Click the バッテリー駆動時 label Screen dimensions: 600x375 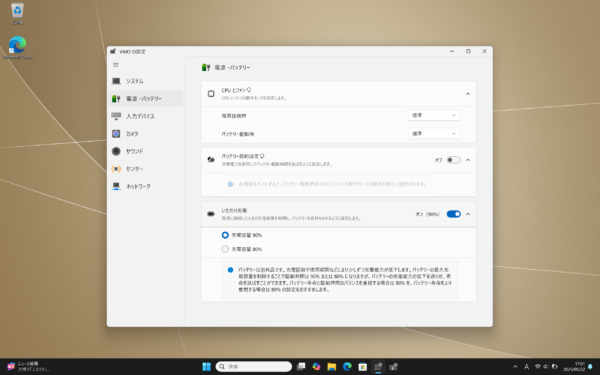point(238,134)
